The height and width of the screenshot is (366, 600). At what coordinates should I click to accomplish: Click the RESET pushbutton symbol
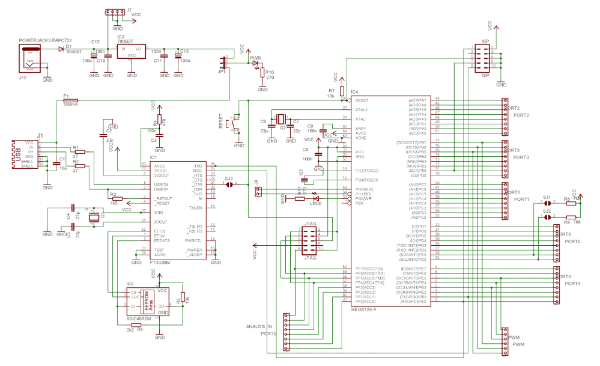(232, 124)
